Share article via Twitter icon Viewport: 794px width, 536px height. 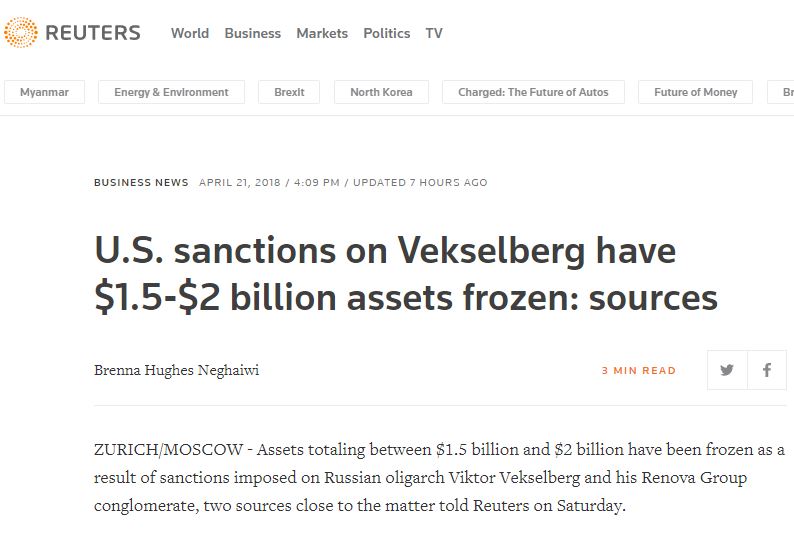click(x=727, y=370)
